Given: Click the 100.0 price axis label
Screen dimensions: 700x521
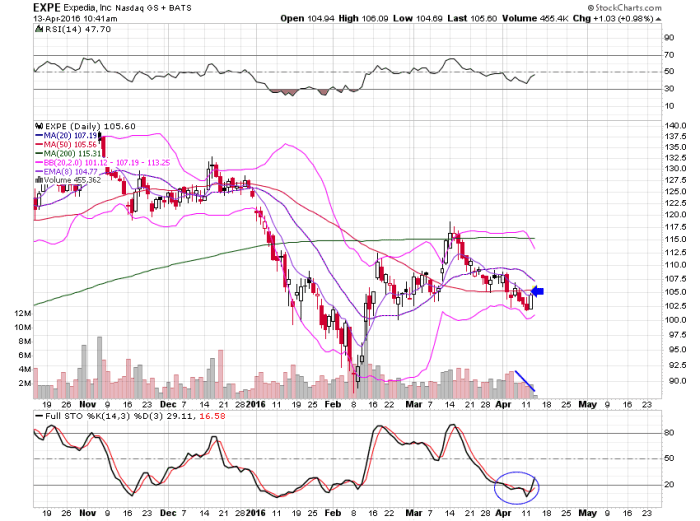Looking at the screenshot, I should coord(675,320).
